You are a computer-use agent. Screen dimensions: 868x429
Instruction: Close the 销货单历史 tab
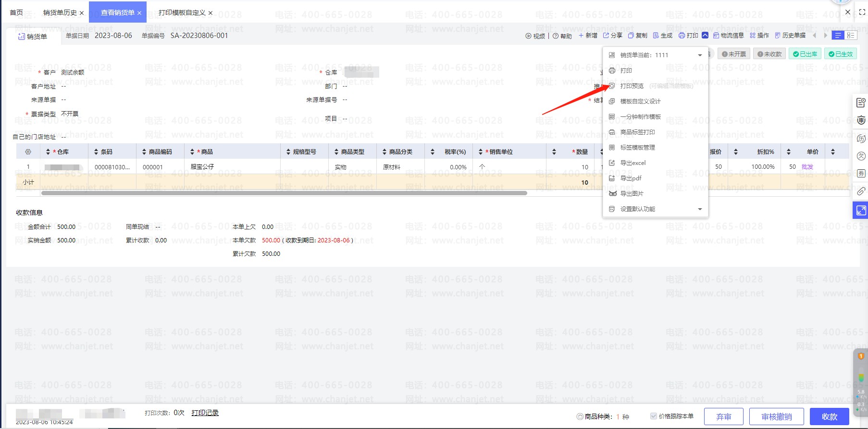point(82,13)
